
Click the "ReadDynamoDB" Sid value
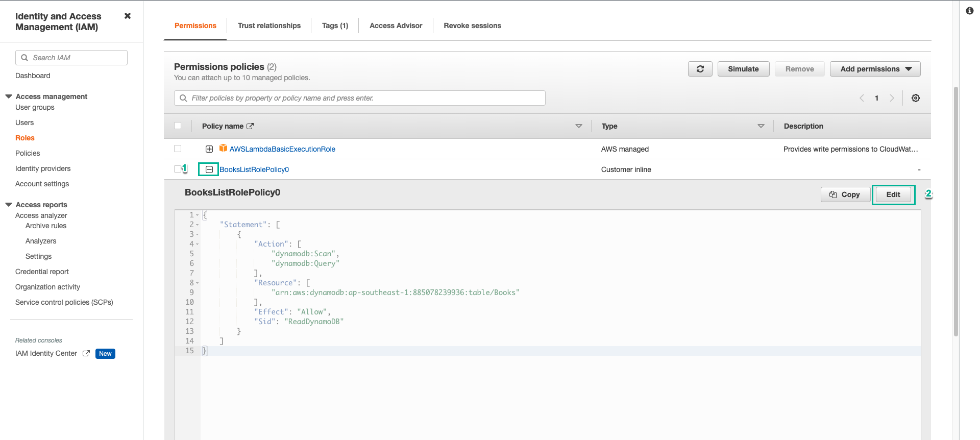click(314, 322)
